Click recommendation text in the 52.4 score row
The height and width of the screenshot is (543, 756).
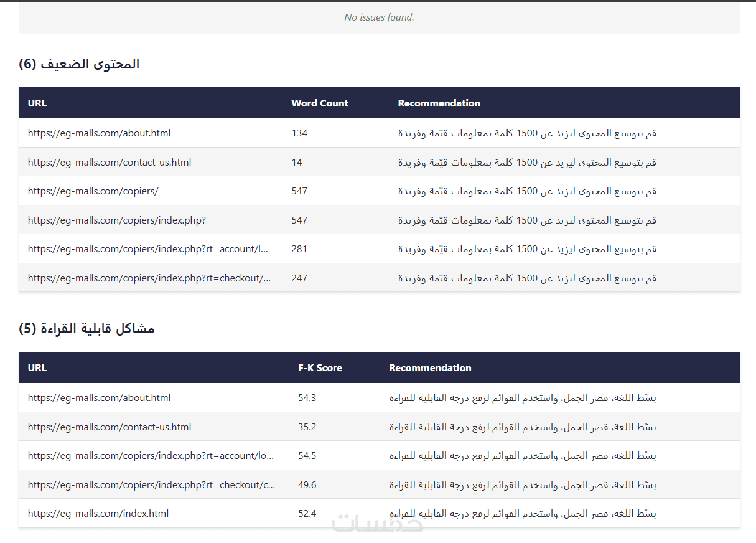coord(523,514)
